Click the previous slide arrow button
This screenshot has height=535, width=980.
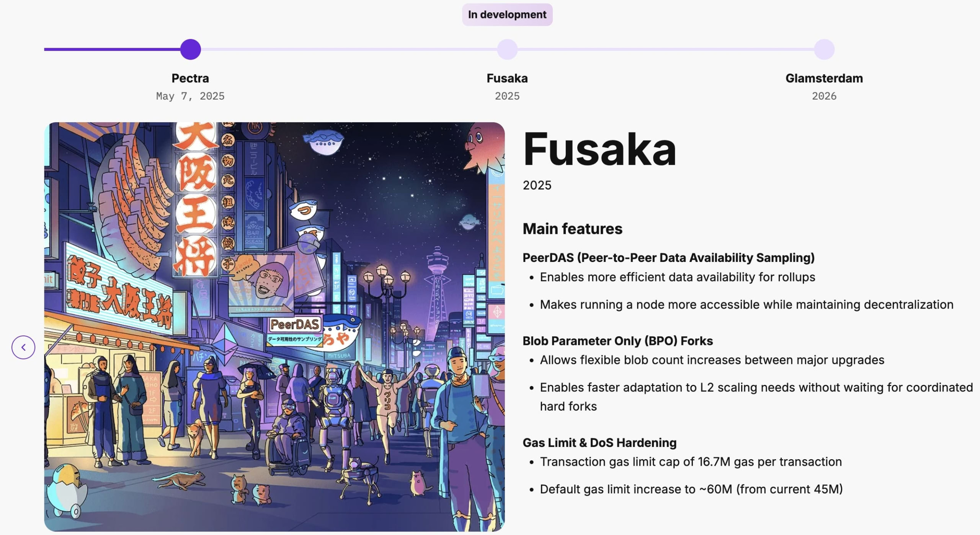[x=23, y=347]
